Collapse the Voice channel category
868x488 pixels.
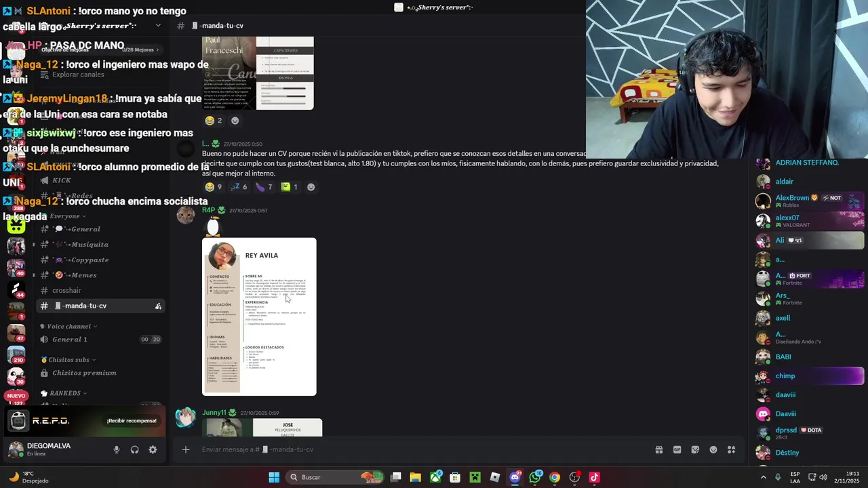coord(68,326)
